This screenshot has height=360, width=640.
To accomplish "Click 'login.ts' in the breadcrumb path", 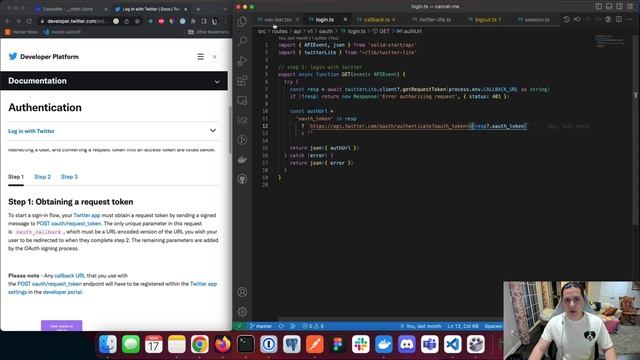I will click(357, 31).
